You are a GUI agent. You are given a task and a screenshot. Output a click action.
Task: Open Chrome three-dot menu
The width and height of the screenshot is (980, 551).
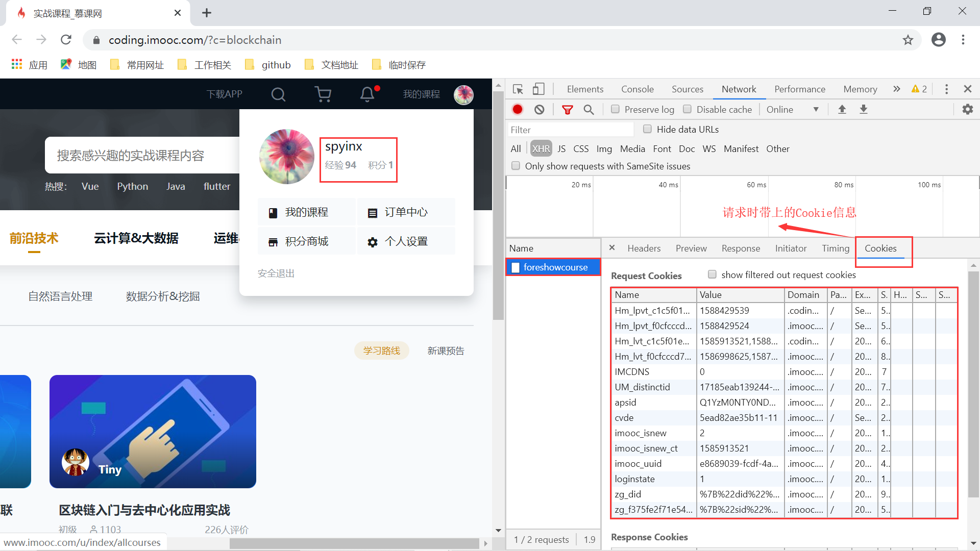pyautogui.click(x=963, y=40)
